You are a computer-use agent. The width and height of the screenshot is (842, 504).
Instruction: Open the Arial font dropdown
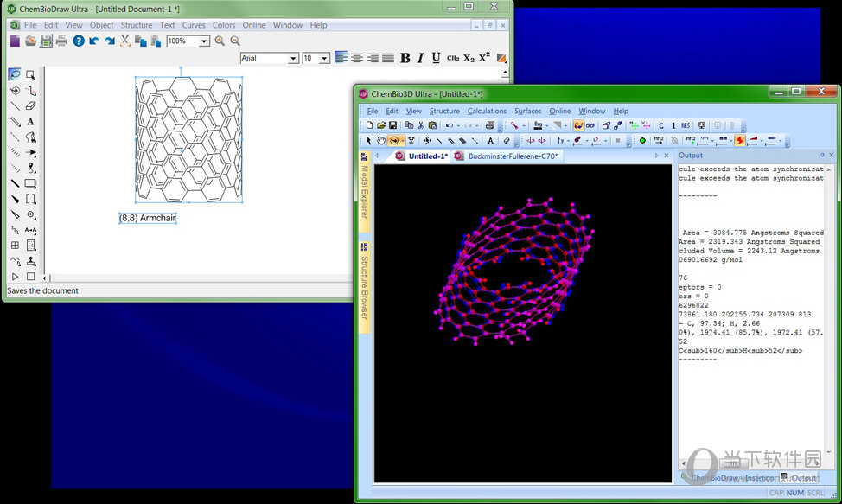(293, 59)
